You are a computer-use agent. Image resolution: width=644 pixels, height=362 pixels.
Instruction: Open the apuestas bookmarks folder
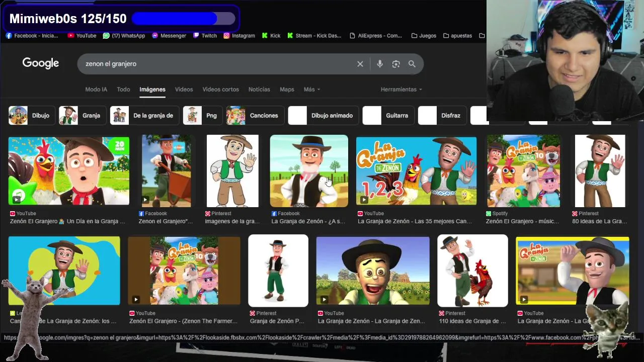pyautogui.click(x=457, y=36)
